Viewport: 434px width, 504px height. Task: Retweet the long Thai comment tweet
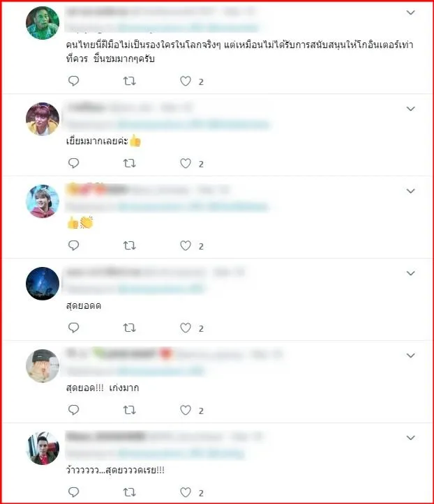point(129,81)
